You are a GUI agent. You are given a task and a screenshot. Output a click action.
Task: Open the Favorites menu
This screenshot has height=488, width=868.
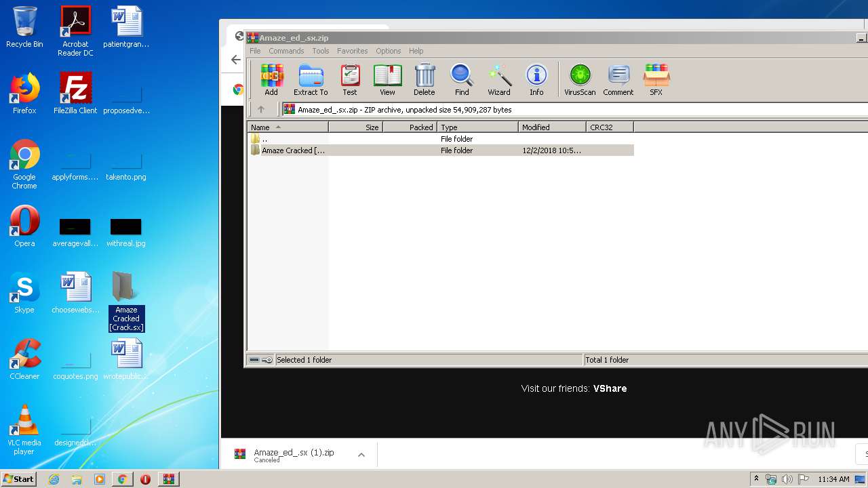coord(353,51)
